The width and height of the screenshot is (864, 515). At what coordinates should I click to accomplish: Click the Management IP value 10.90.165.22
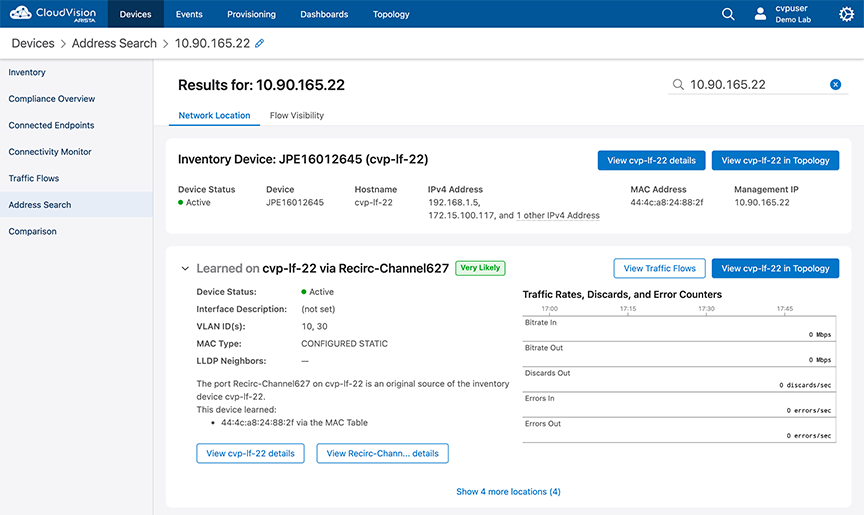click(762, 202)
